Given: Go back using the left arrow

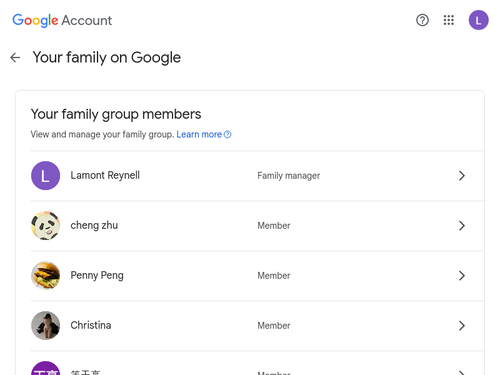Looking at the screenshot, I should click(15, 58).
